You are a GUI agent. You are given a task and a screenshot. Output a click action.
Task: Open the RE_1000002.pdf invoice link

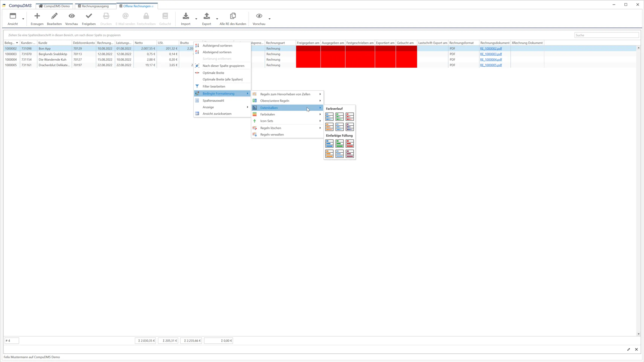tap(491, 48)
